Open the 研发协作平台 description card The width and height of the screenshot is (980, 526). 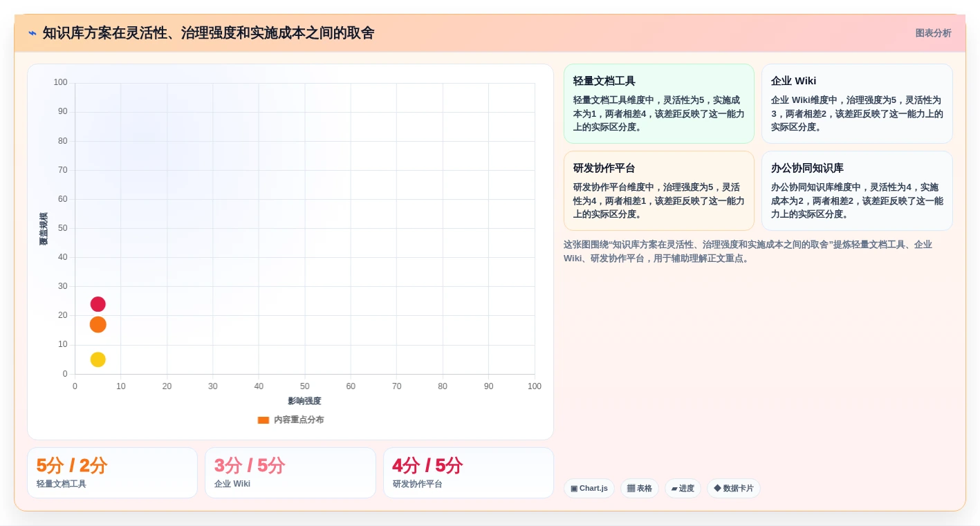[x=659, y=191]
